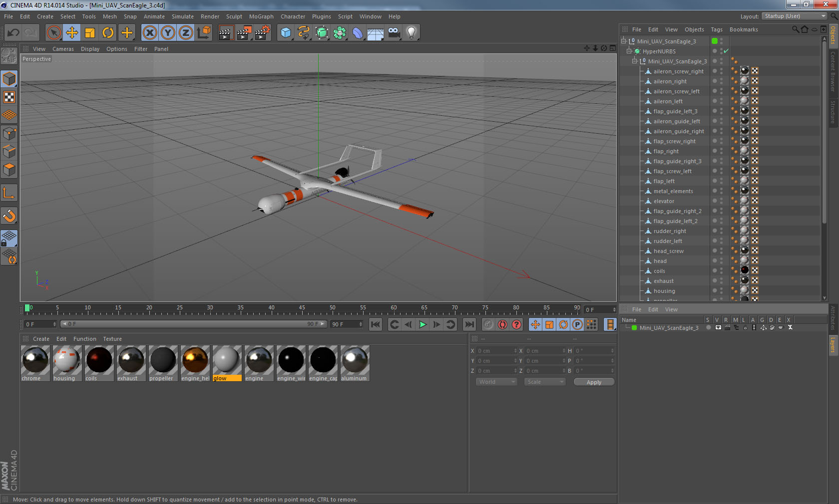839x504 pixels.
Task: Select the Live Selection tool
Action: [54, 33]
